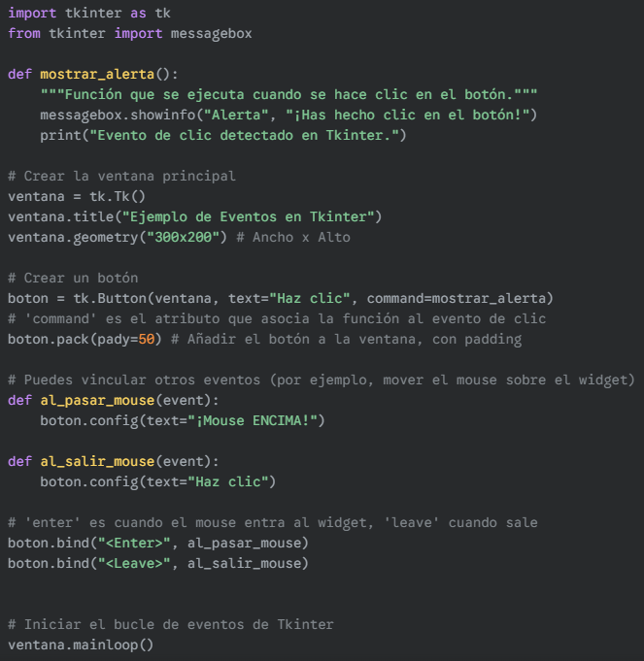Click the "300x200" geometry string
This screenshot has width=644, height=661.
(x=183, y=238)
